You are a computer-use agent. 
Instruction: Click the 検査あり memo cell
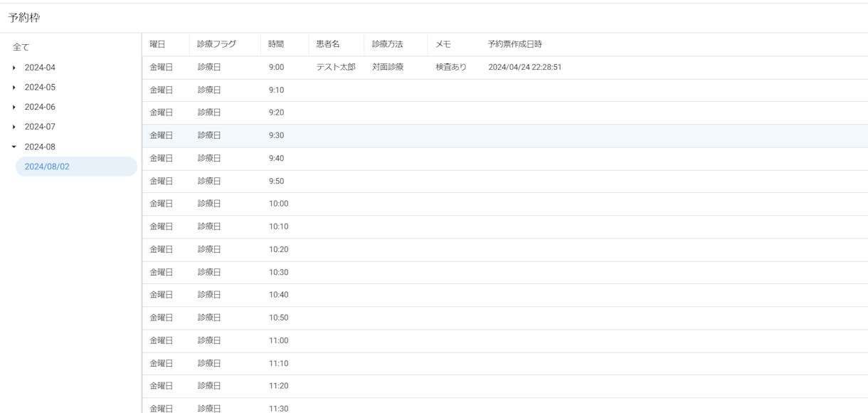[x=451, y=67]
